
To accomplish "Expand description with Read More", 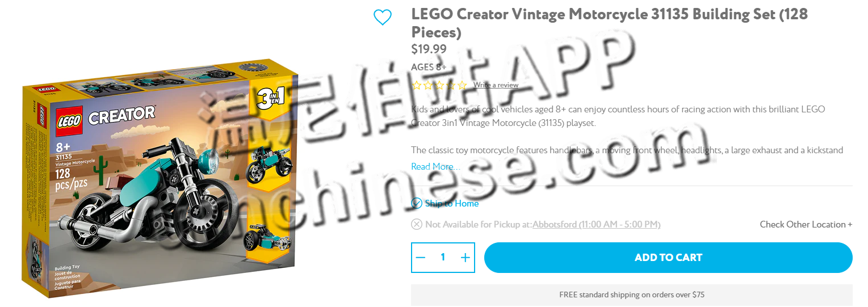I will (x=435, y=166).
